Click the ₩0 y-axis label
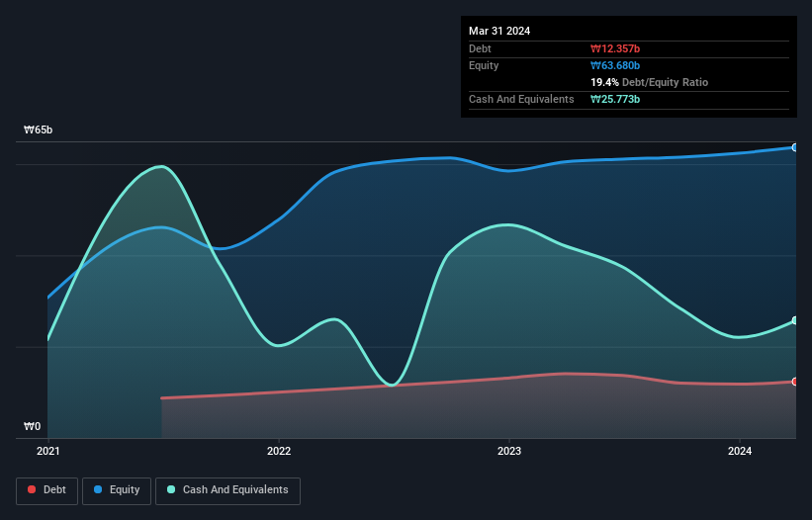This screenshot has height=520, width=812. tap(32, 426)
